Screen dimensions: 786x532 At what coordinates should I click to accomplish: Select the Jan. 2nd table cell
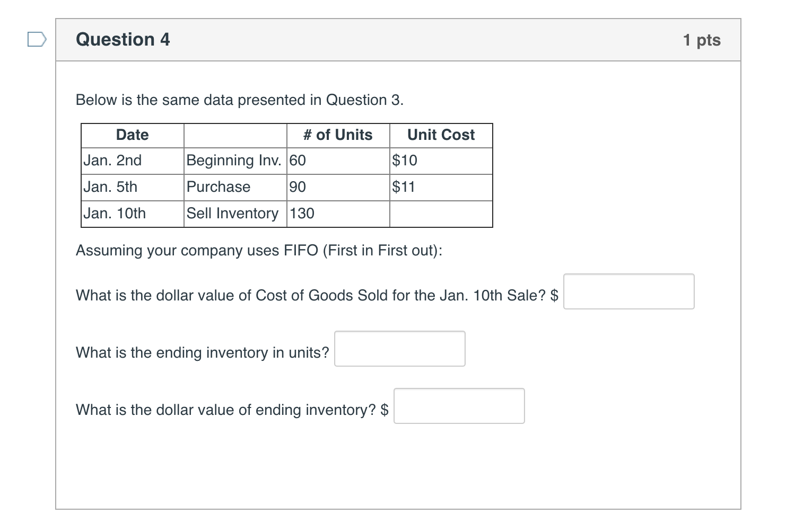point(112,161)
